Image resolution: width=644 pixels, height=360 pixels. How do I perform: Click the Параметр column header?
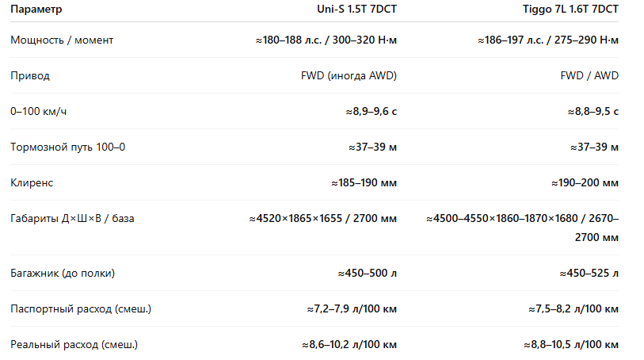[36, 9]
